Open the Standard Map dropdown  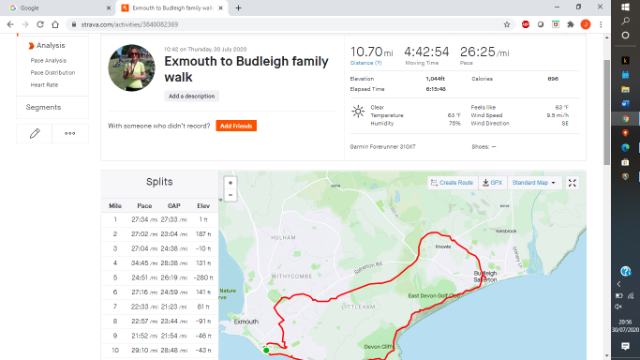pyautogui.click(x=534, y=183)
